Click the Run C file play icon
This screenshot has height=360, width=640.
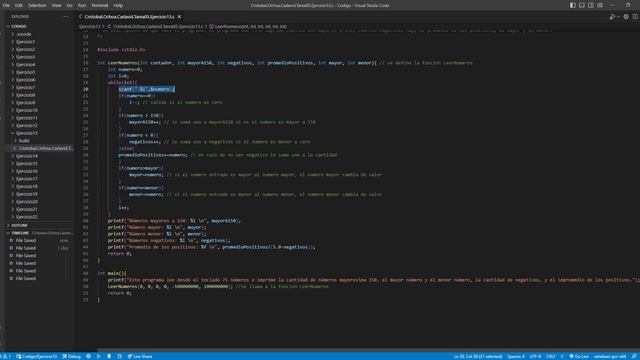coord(611,17)
